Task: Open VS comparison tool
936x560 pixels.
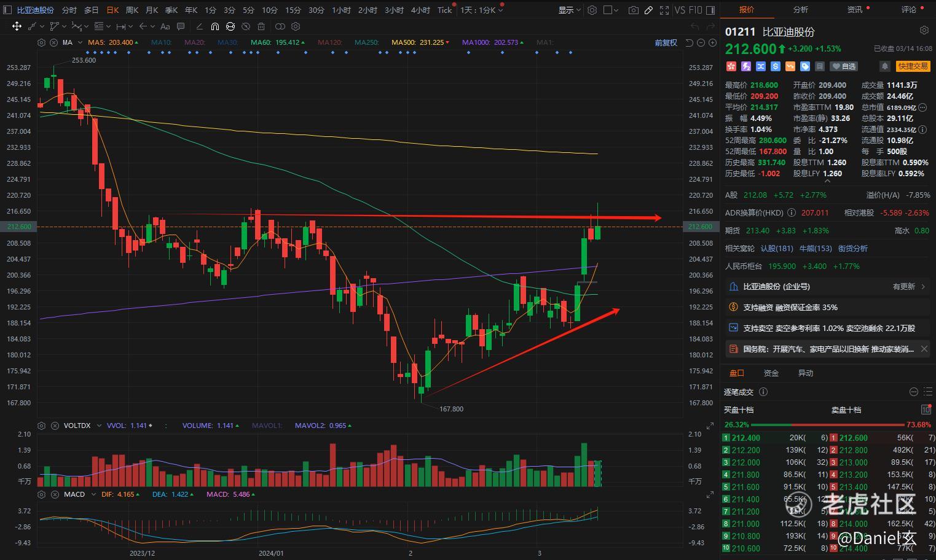Action: click(x=680, y=10)
